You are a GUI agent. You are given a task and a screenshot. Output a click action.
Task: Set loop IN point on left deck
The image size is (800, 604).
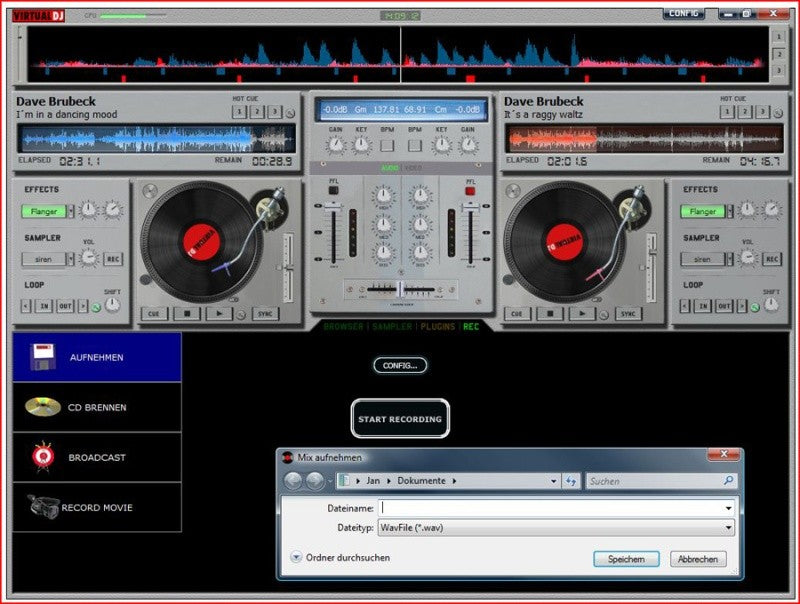click(44, 306)
